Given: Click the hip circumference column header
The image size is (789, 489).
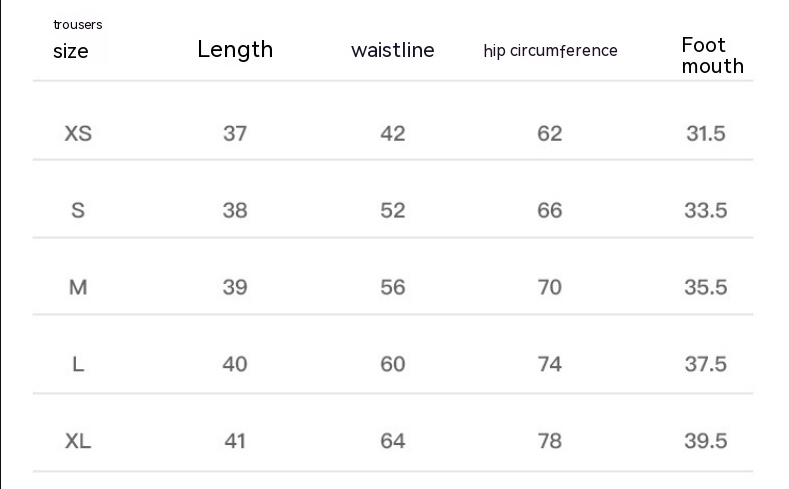Looking at the screenshot, I should 550,51.
